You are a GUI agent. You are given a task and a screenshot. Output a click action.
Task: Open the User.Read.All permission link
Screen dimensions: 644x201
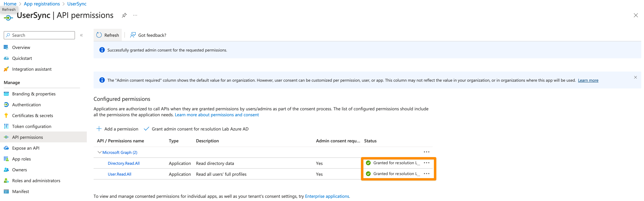pyautogui.click(x=119, y=174)
